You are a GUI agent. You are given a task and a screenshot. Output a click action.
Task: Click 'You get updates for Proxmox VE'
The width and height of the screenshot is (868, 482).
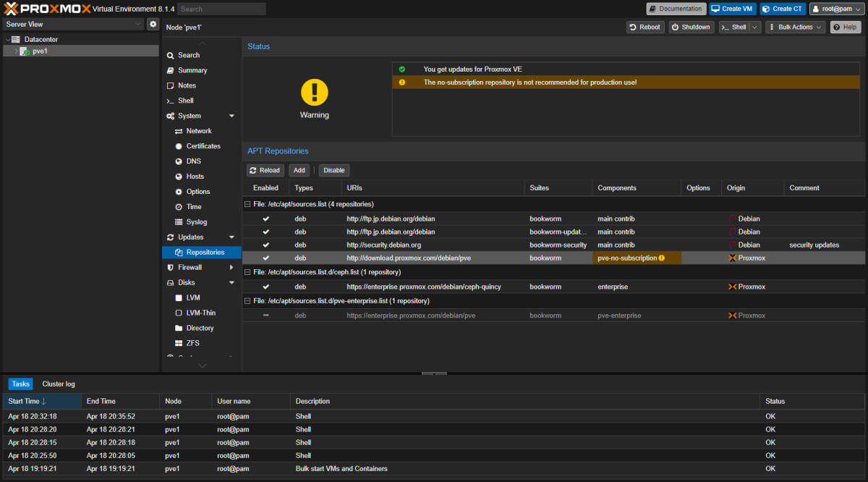[x=472, y=69]
